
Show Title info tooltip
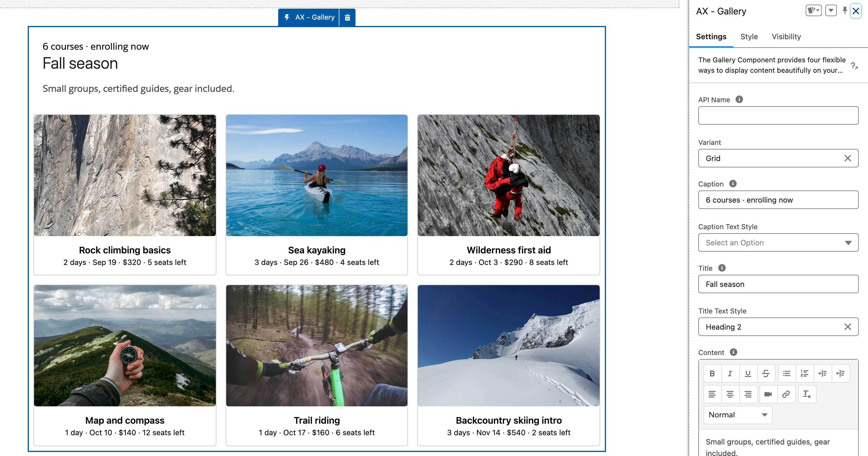pyautogui.click(x=722, y=268)
